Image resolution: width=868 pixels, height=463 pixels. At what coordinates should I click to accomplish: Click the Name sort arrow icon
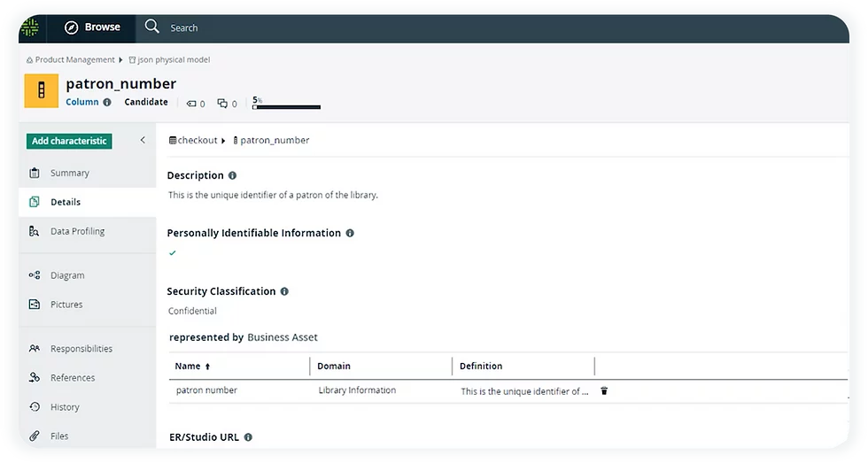pos(207,367)
